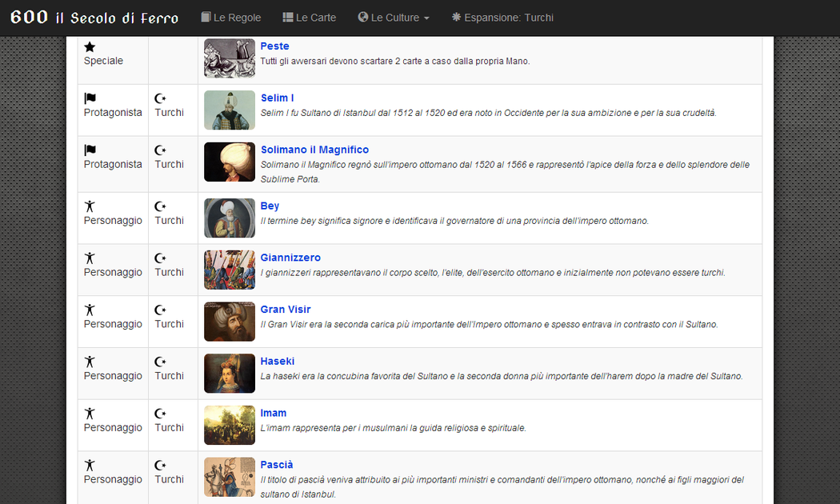Open Espansione: Turchi menu item

click(502, 18)
